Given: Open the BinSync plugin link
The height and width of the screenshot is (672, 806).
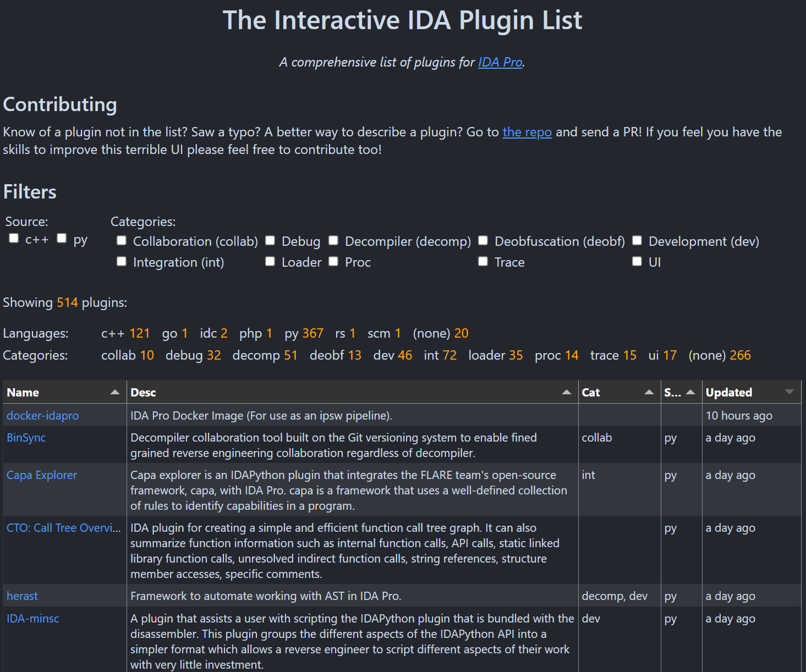Looking at the screenshot, I should click(26, 438).
